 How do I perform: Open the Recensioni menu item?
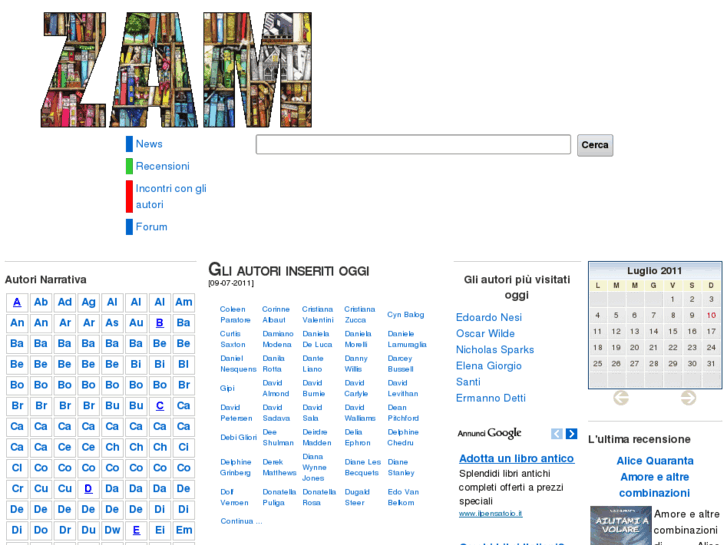click(x=162, y=166)
